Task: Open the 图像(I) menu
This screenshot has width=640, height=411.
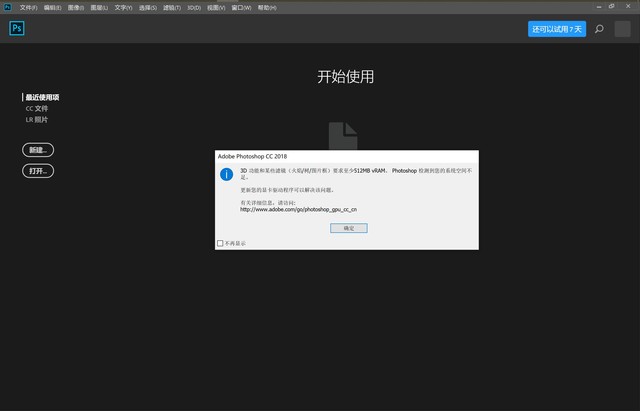Action: (75, 7)
